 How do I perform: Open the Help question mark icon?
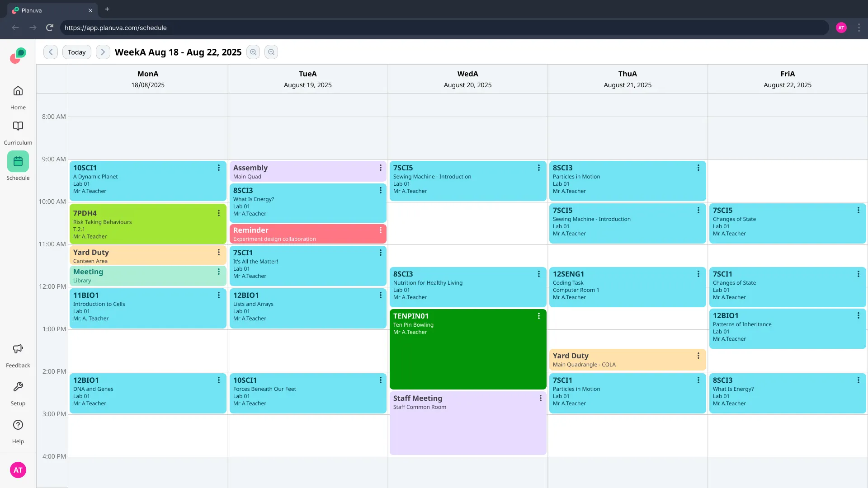pyautogui.click(x=18, y=425)
